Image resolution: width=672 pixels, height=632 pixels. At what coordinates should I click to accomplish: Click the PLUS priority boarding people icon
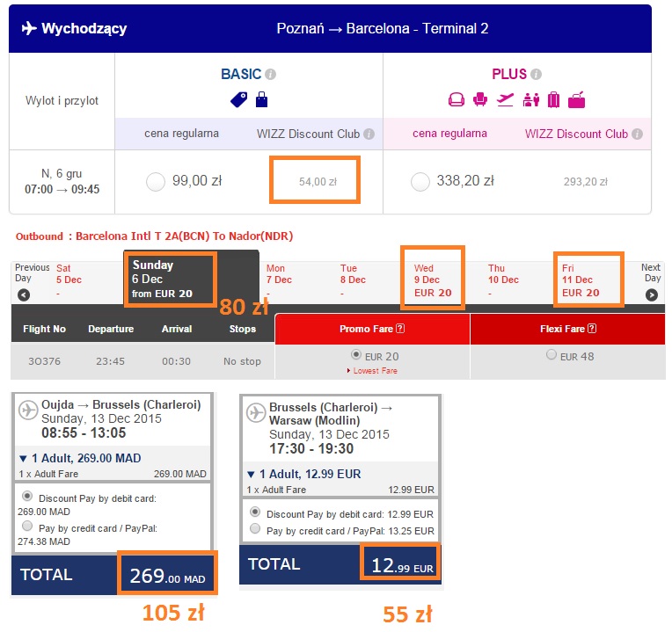[531, 100]
